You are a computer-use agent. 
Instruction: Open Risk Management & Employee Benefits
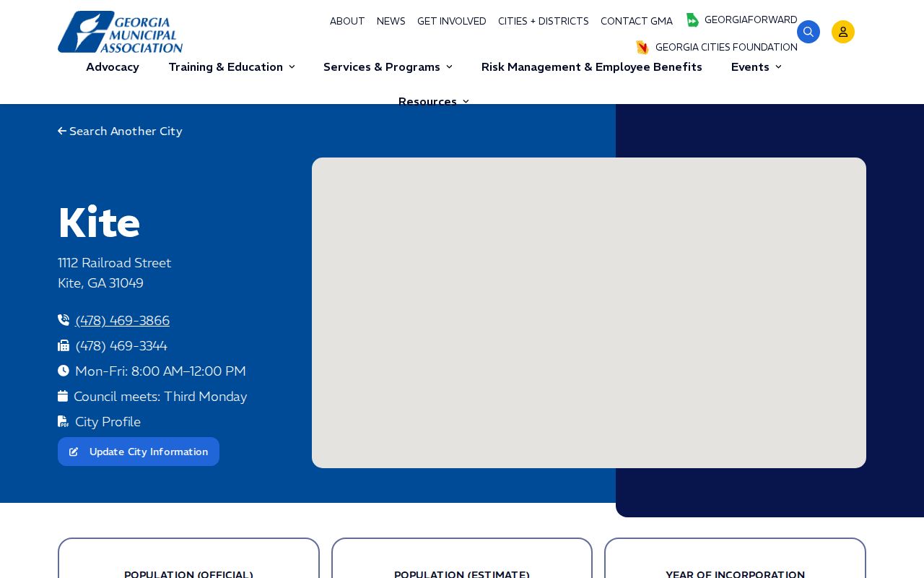(592, 67)
